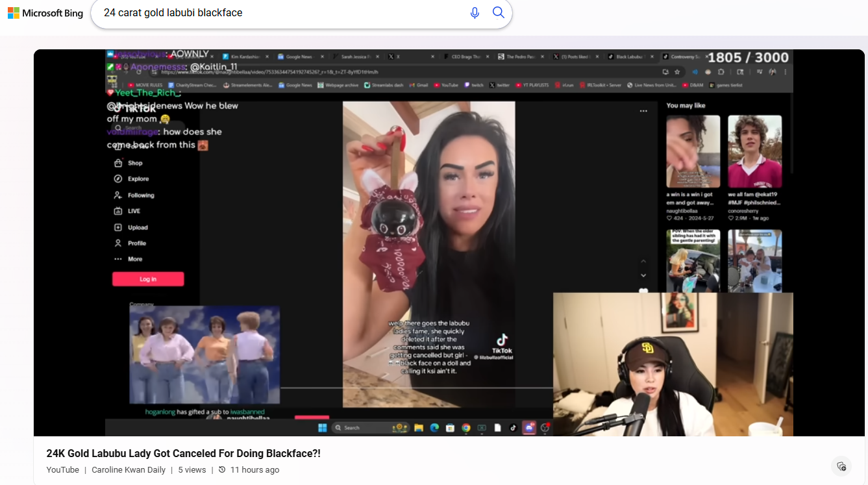
Task: Click the streamer webcam overlay
Action: [673, 364]
